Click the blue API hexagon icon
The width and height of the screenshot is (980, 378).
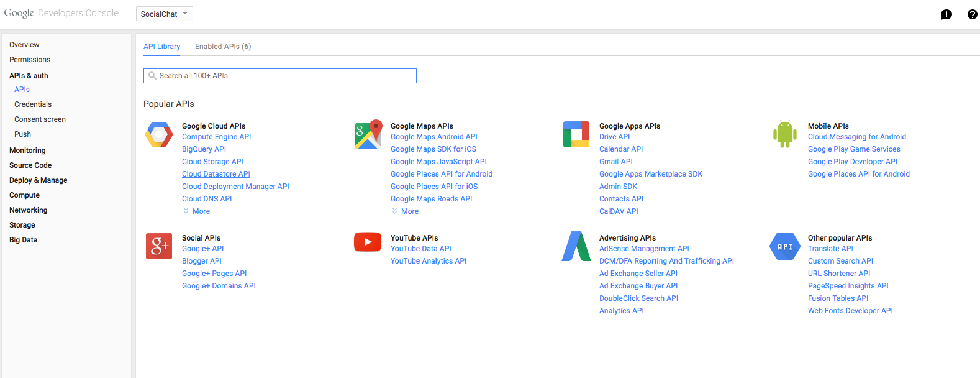[x=785, y=246]
